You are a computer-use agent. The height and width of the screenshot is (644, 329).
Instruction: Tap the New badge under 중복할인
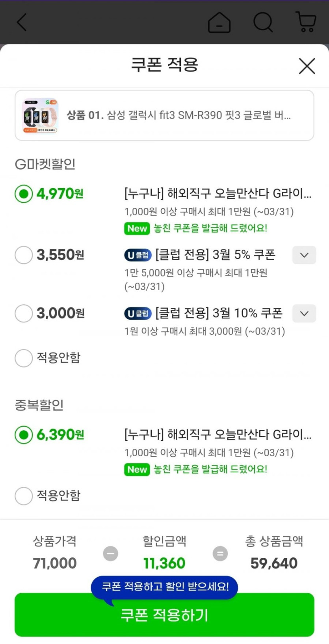coord(137,469)
